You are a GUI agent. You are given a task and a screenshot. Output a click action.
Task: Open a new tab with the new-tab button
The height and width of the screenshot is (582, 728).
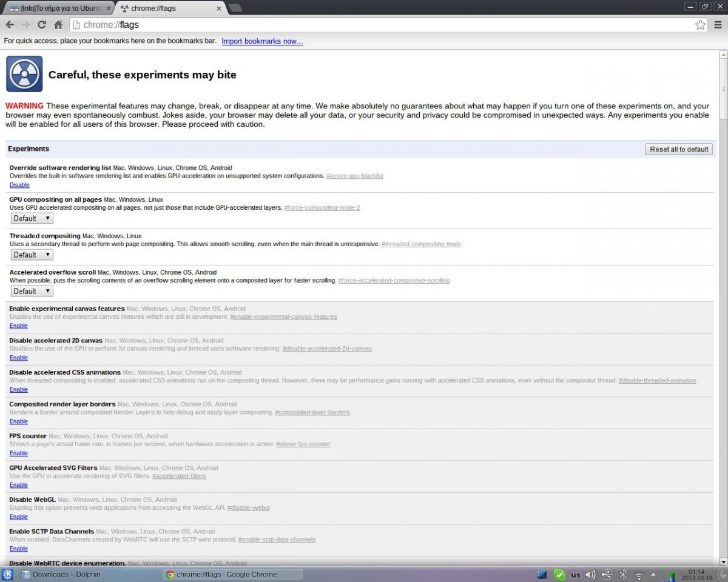235,8
